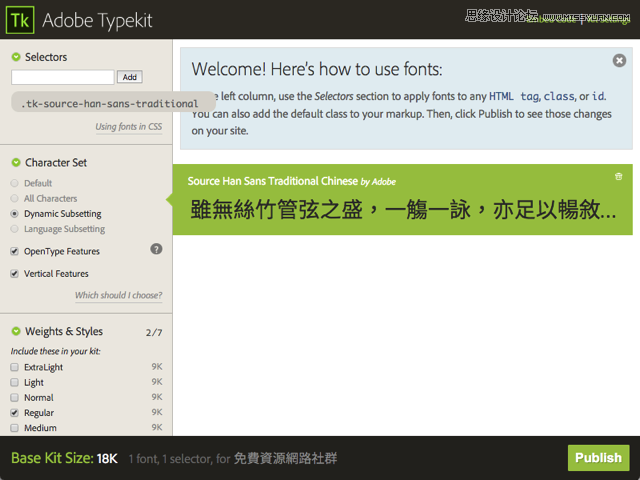This screenshot has width=640, height=480.
Task: Click the Typekit Tk logo icon
Action: coord(20,20)
